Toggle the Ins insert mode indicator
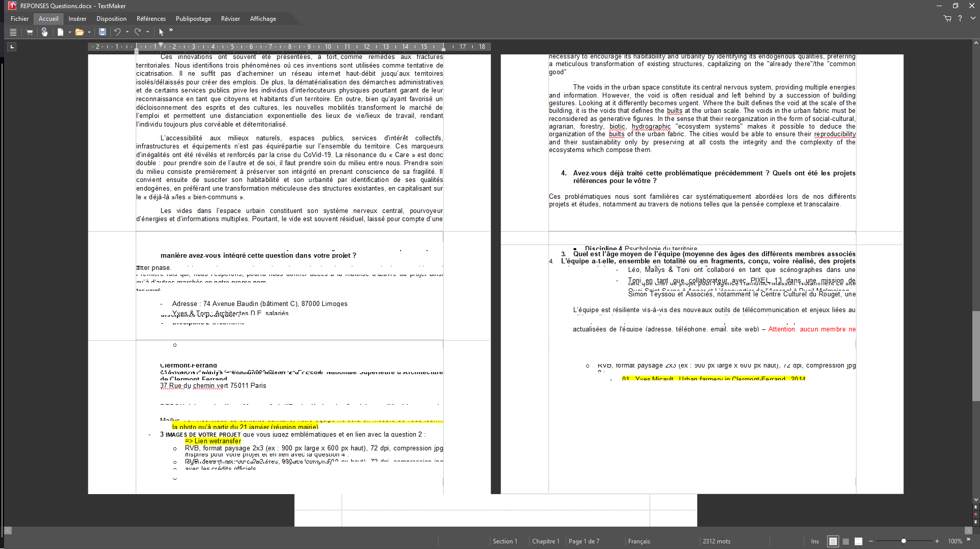980x549 pixels. 815,541
